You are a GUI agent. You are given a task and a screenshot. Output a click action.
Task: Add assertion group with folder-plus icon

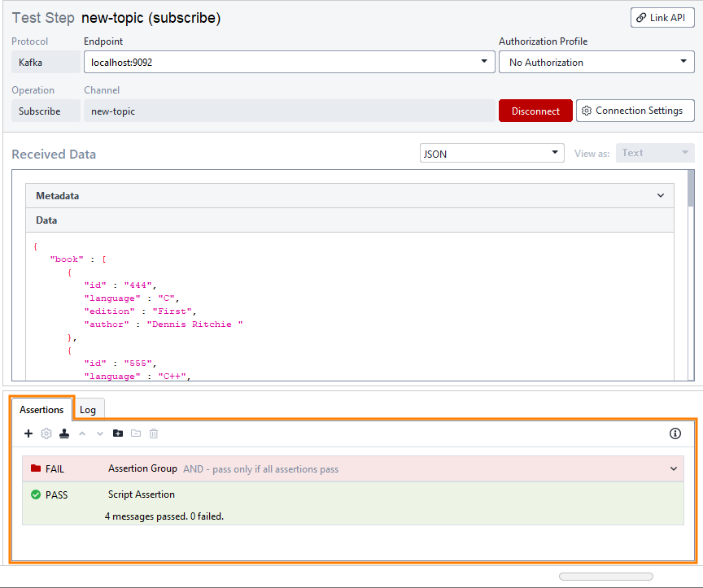coord(118,433)
